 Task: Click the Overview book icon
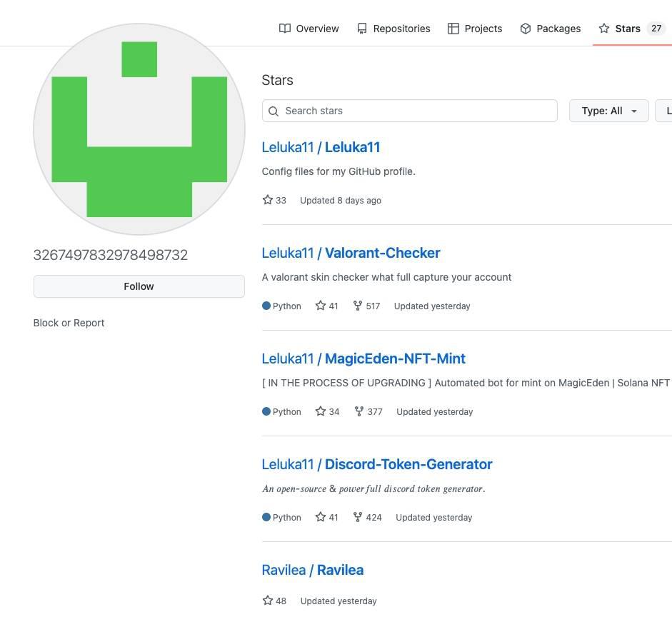pyautogui.click(x=284, y=29)
